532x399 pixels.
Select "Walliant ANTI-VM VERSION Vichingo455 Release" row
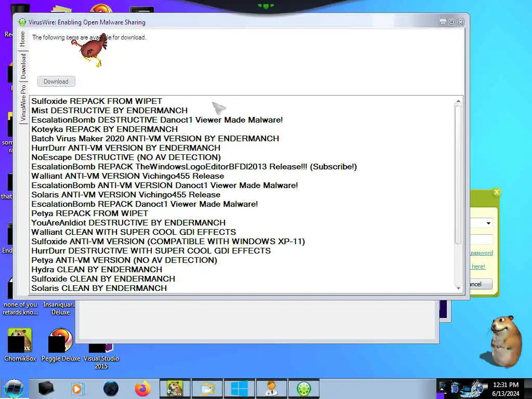242,176
